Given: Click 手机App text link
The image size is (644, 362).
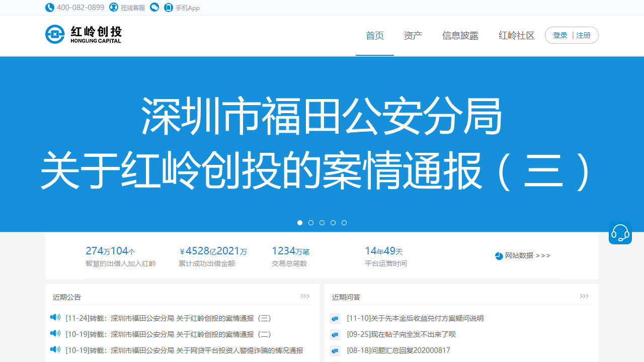Looking at the screenshot, I should (188, 8).
